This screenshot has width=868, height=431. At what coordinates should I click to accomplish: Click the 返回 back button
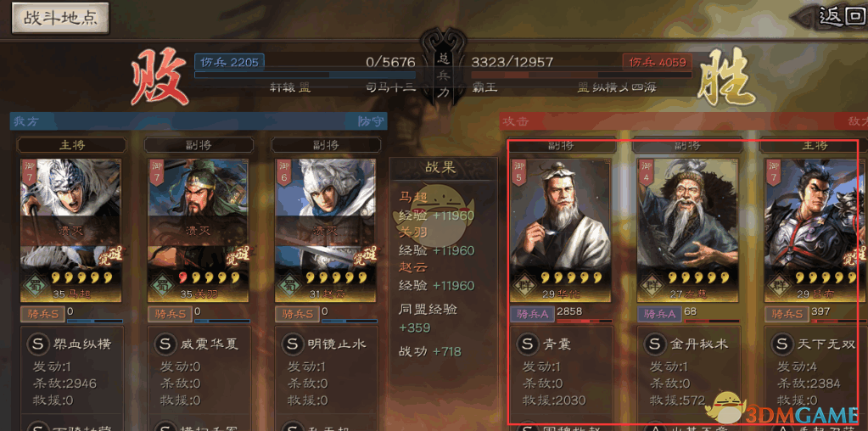[x=839, y=17]
